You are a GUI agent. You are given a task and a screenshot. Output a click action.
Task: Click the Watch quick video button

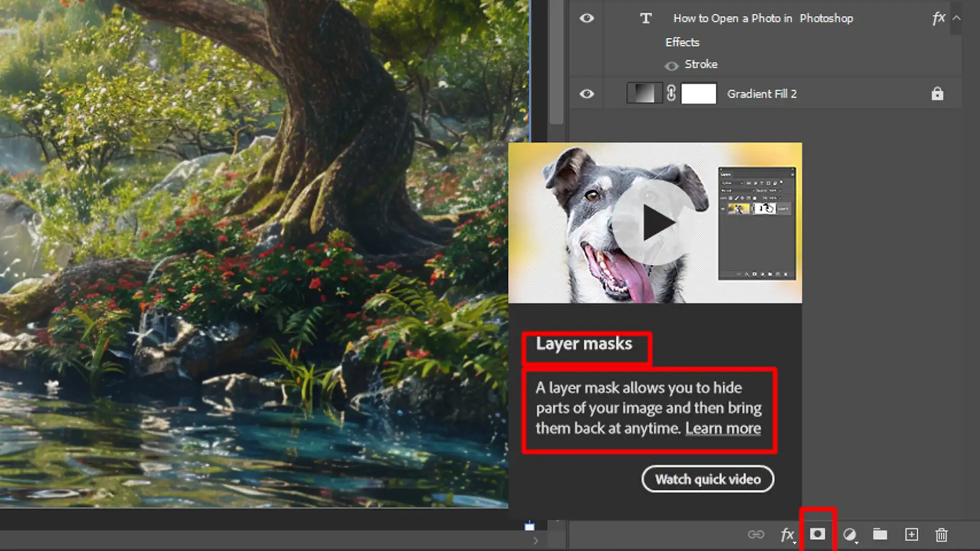(x=707, y=479)
